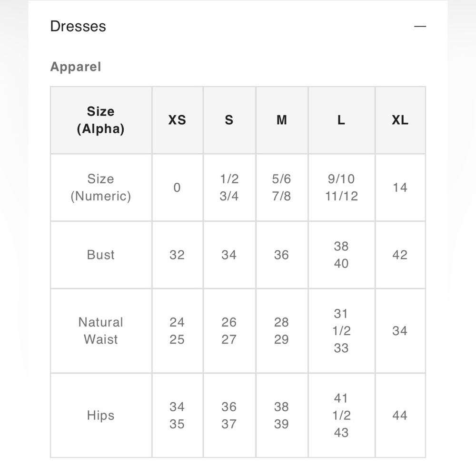Click the L numeric size 9/10 11/12 cell
The width and height of the screenshot is (476, 476).
[x=341, y=188]
